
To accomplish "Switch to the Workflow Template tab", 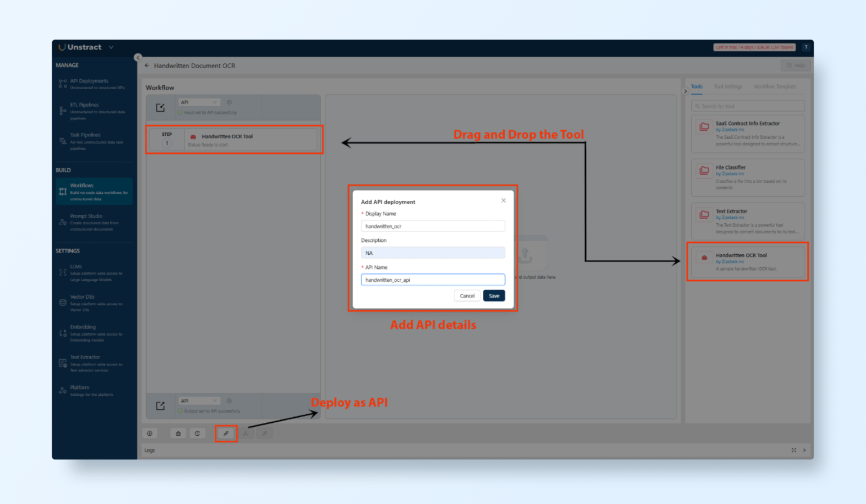I will (x=775, y=86).
